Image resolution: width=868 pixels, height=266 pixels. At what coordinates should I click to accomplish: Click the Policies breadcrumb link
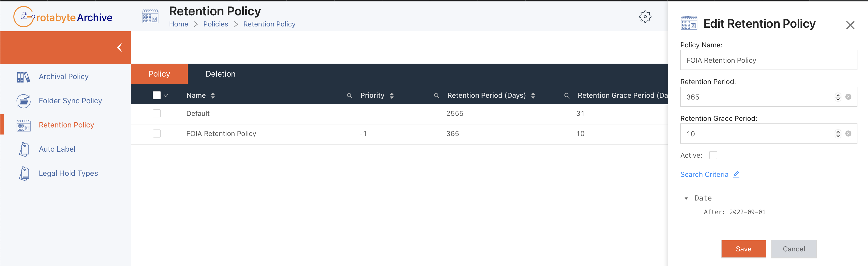click(x=215, y=24)
